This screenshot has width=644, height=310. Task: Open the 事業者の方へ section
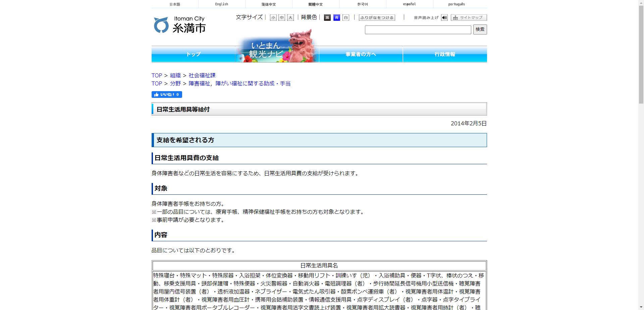pyautogui.click(x=361, y=54)
